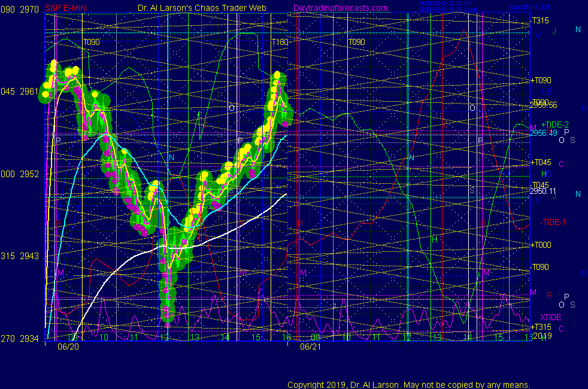Click the hour "16" tick label before 06/21
Viewport: 588px width, 389px height.
tap(286, 338)
